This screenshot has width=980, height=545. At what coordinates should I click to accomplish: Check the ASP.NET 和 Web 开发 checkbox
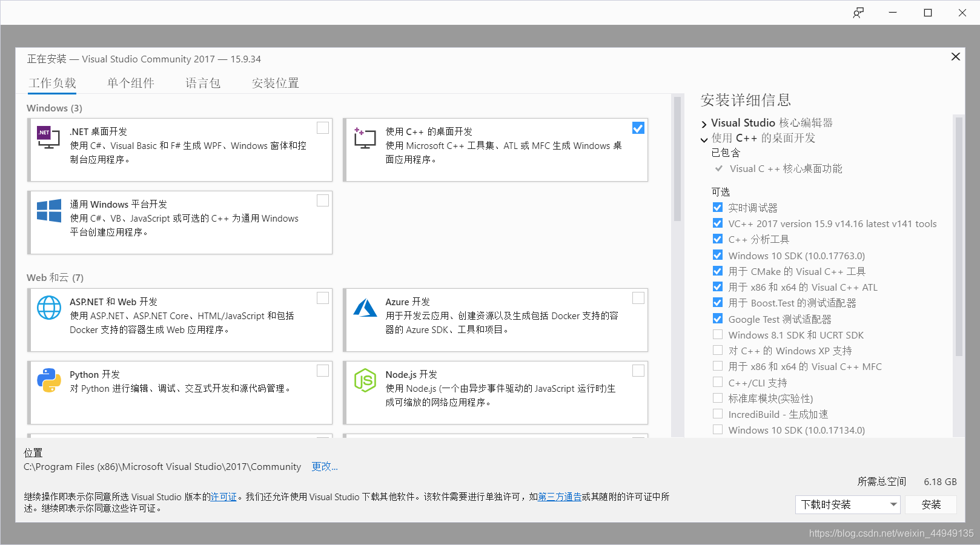coord(323,298)
